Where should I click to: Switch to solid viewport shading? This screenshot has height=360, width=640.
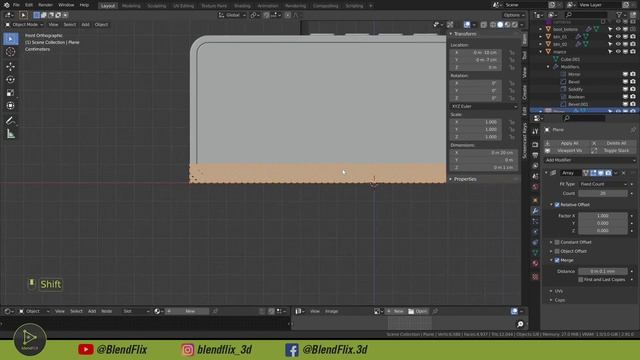[x=500, y=25]
